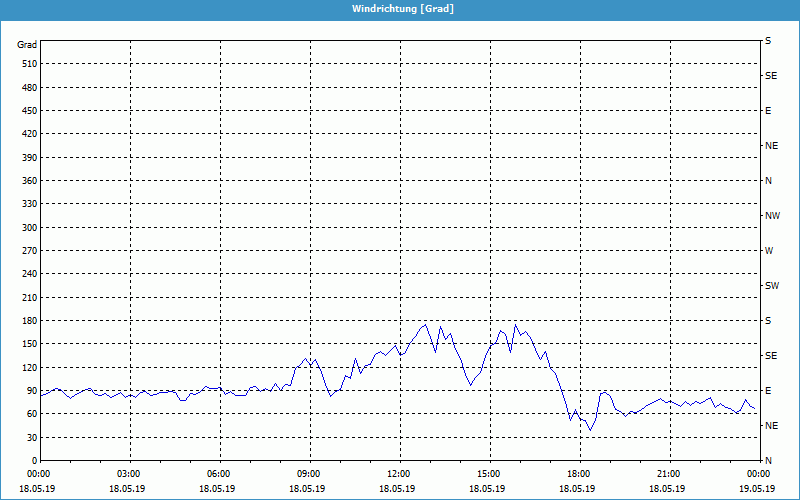The image size is (800, 500).
Task: Click the 06:00 time label on the x-axis
Action: click(x=219, y=474)
